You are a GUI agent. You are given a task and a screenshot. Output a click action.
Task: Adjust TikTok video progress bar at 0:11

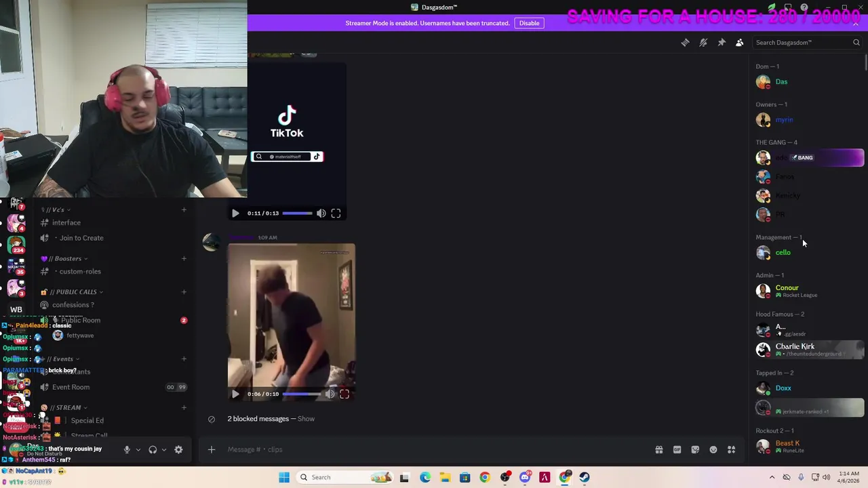point(297,213)
